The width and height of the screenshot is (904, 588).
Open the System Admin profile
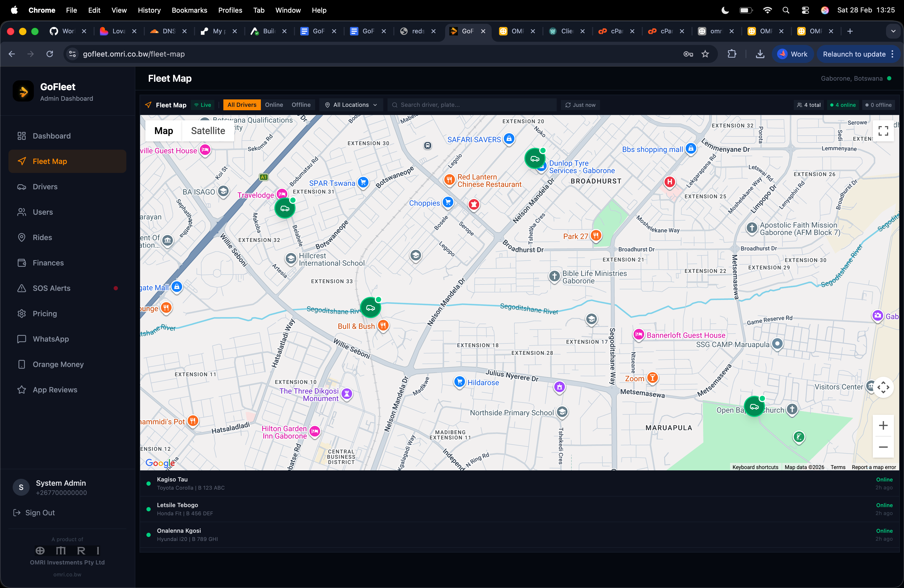[x=67, y=487]
